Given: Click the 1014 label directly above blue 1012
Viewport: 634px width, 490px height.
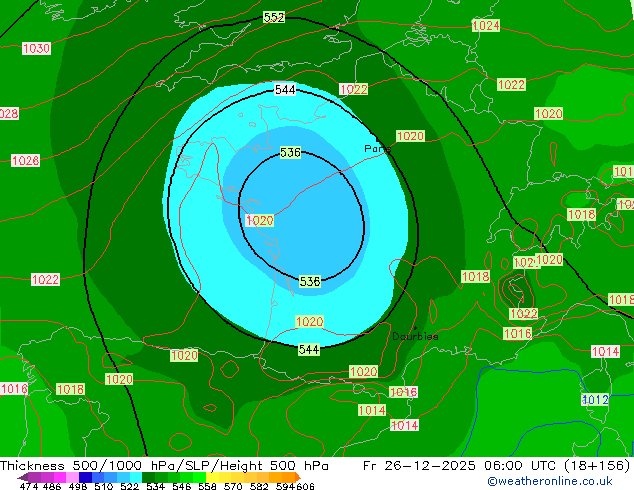Looking at the screenshot, I should point(605,351).
